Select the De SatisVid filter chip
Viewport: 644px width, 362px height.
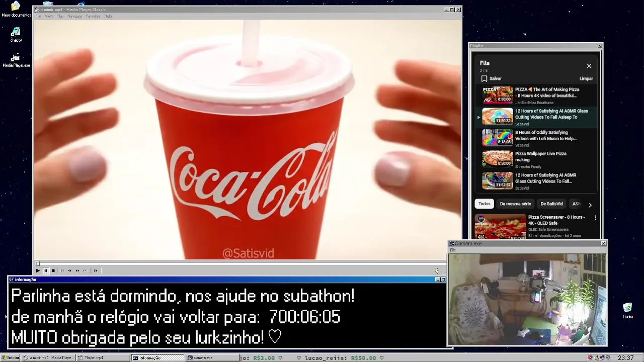[551, 204]
